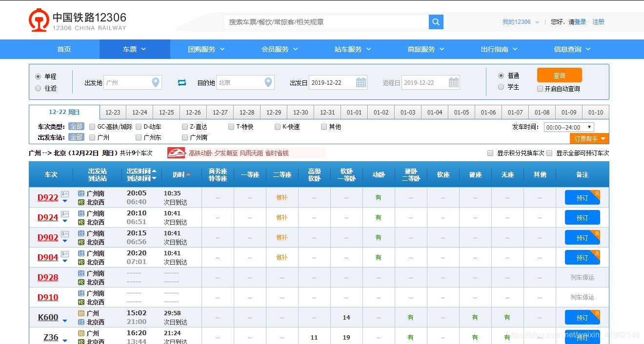644x344 pixels.
Task: Click the 终 station icon in D910 row
Action: 81,302
